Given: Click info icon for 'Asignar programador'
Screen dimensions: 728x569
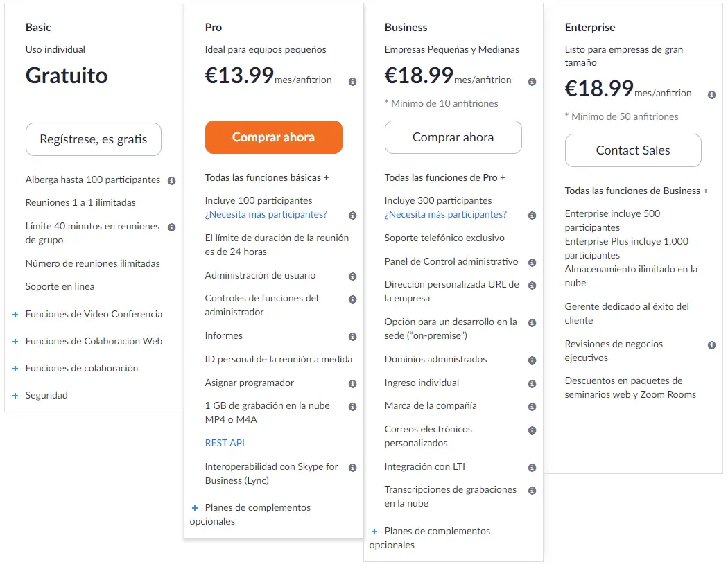Looking at the screenshot, I should (352, 384).
